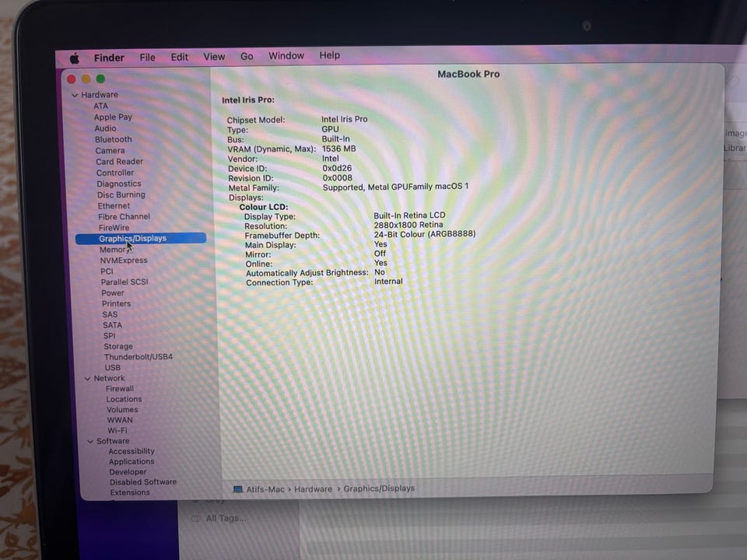Close the System Information window
This screenshot has height=560, width=747.
(x=72, y=79)
